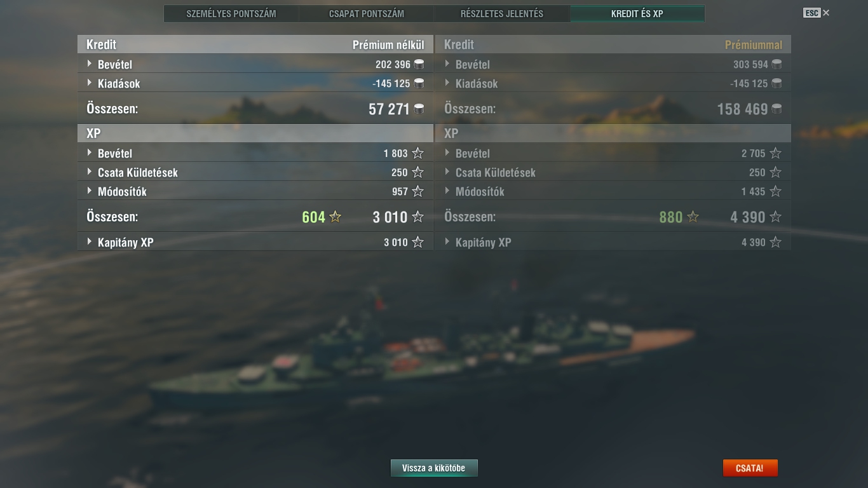
Task: Expand the Bevétel row under Kredit
Action: point(255,64)
